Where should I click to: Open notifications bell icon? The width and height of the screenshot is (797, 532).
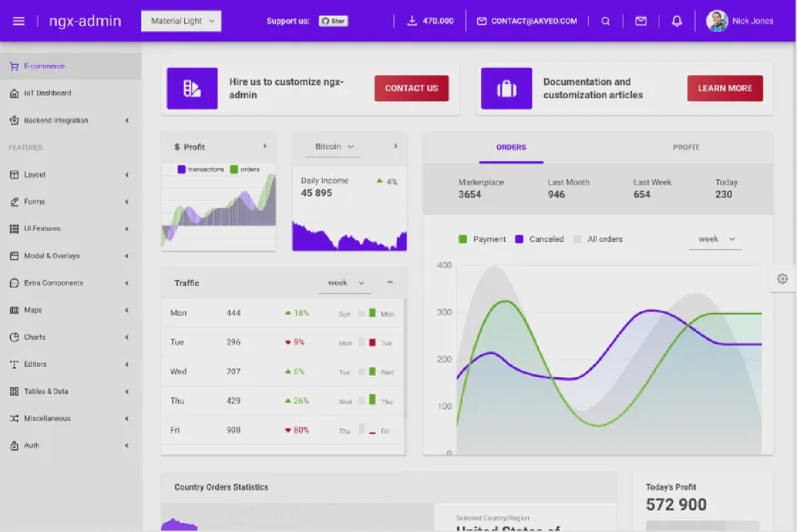point(677,21)
